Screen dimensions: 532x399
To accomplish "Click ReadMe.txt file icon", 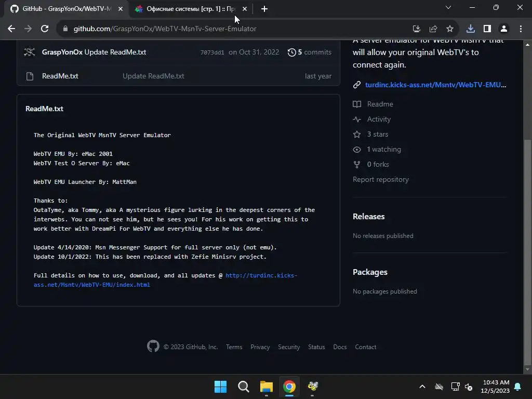I will pos(30,76).
